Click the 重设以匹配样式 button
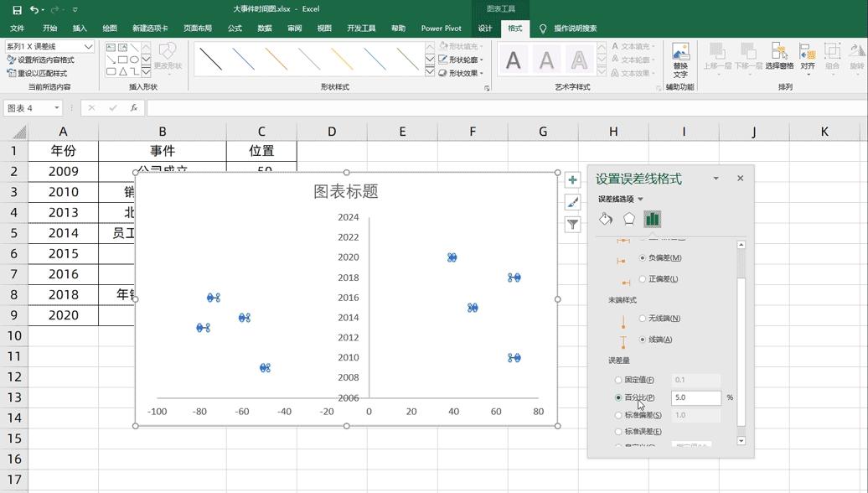 point(38,71)
